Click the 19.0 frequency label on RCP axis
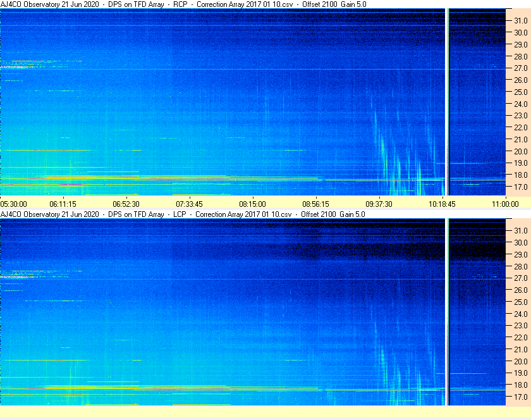Viewport: 531px width, 420px height. click(x=521, y=163)
